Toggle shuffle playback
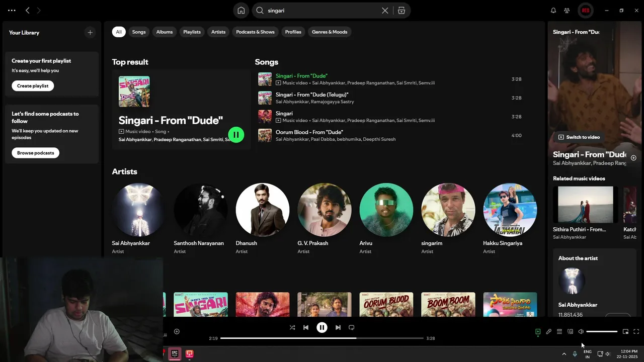The image size is (644, 362). [292, 327]
